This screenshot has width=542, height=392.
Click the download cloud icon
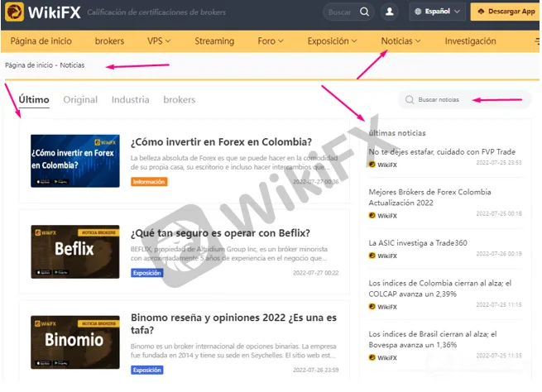point(481,12)
